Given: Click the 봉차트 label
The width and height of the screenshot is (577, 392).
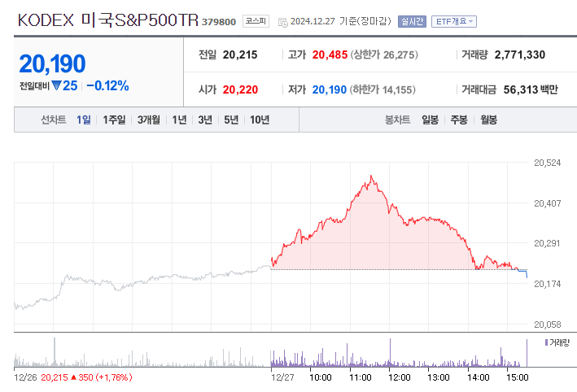Looking at the screenshot, I should pos(397,120).
